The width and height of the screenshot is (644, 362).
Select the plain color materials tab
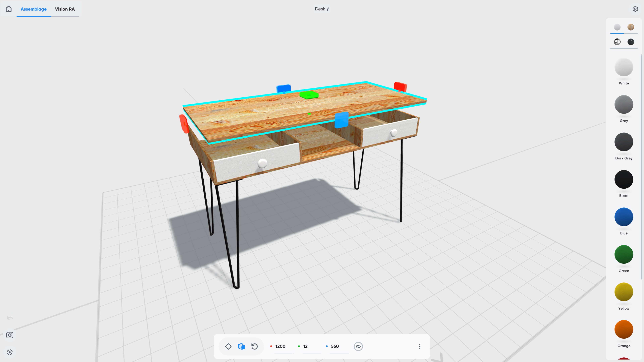click(617, 27)
